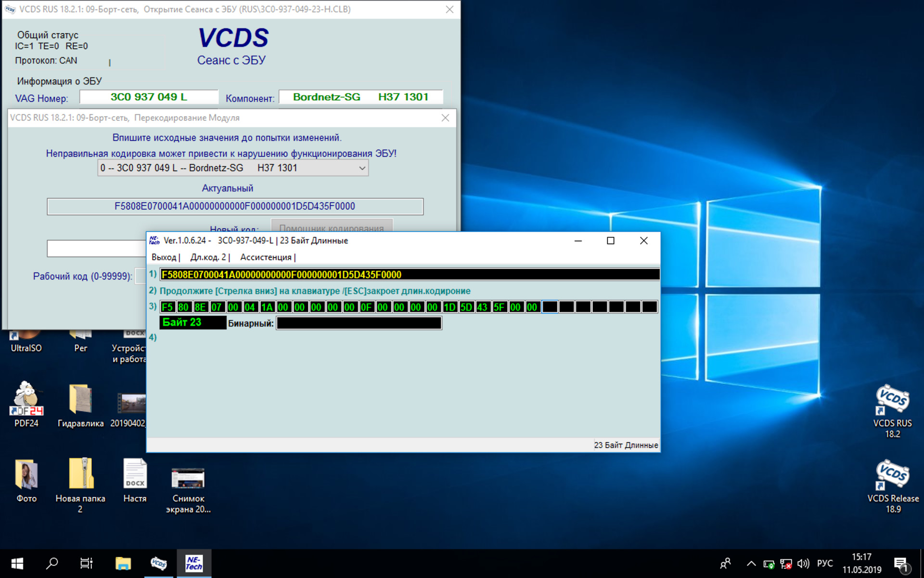
Task: Open the Фото folder on desktop
Action: tap(26, 480)
